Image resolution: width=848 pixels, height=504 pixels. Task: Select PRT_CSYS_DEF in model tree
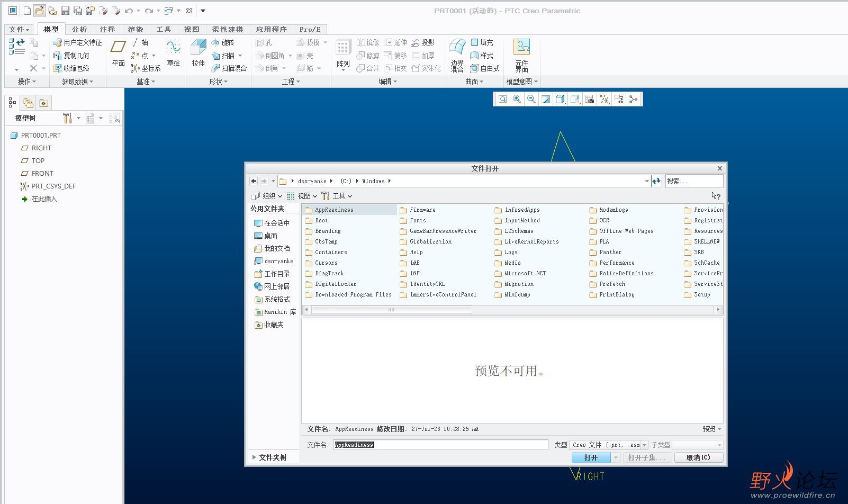[48, 186]
